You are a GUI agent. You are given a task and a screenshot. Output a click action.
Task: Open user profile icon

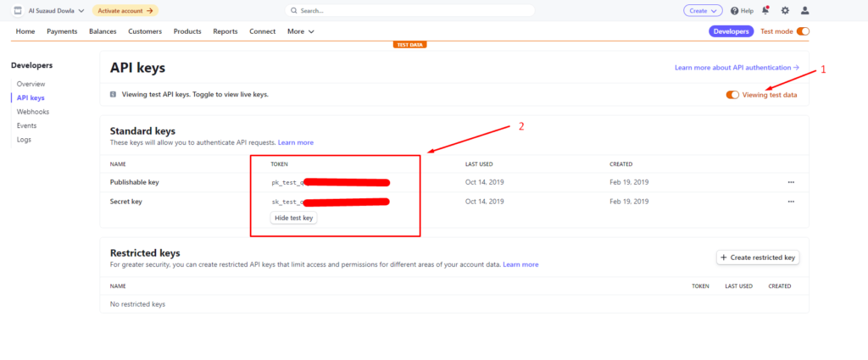pos(805,10)
